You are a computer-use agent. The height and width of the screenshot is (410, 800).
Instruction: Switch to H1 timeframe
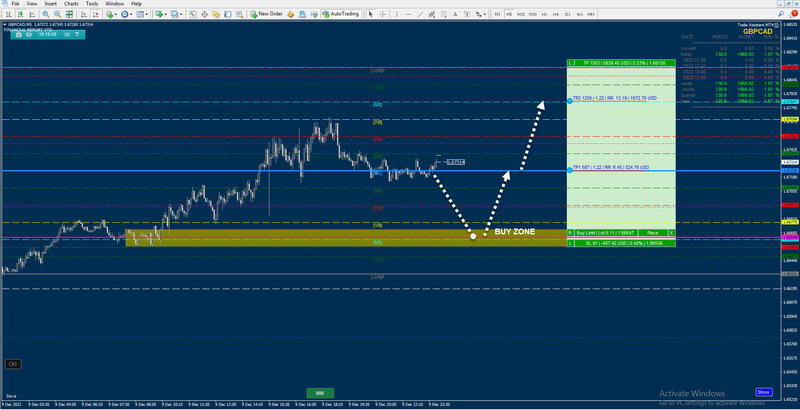click(544, 14)
